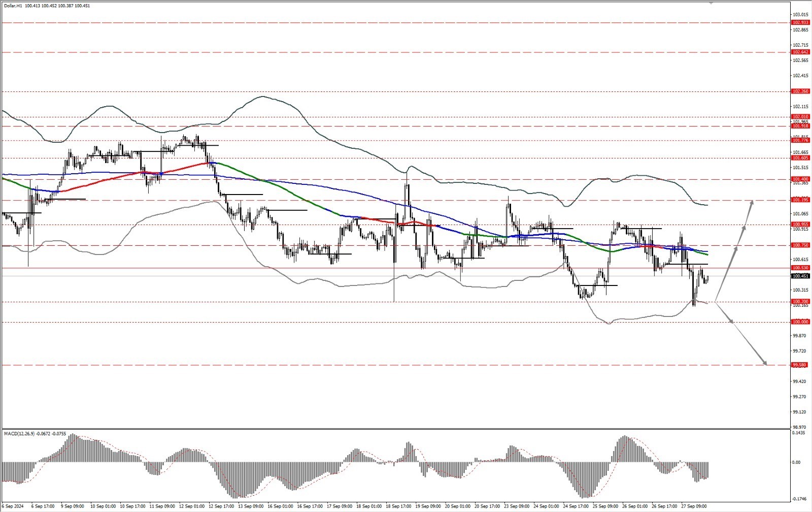Click the 100.530 red level label
The image size is (812, 512).
click(800, 268)
